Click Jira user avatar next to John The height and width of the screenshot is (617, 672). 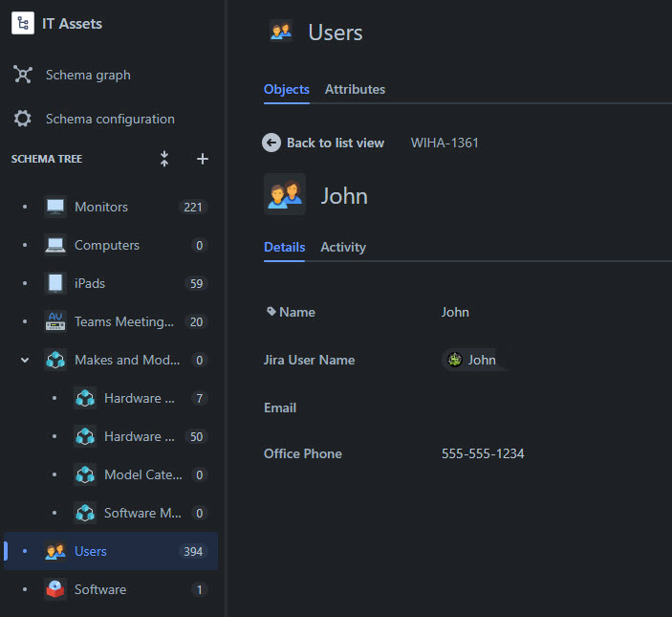coord(454,360)
